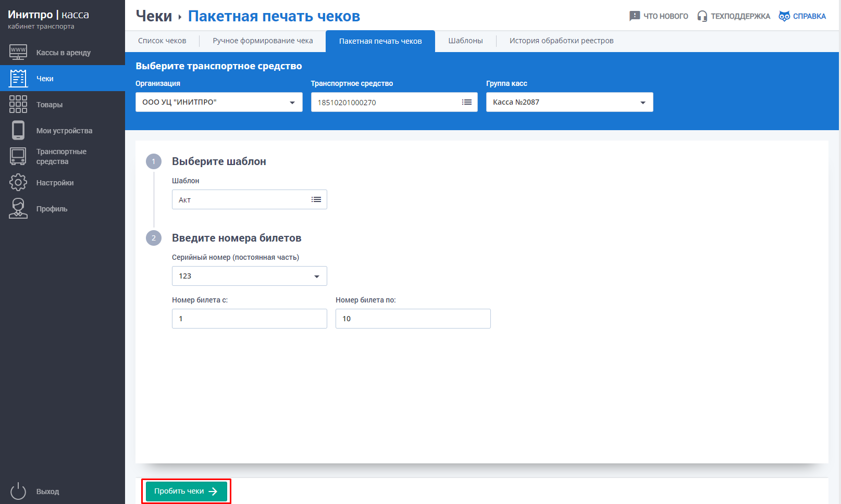Screen dimensions: 841x504
Task: Open template list via list icon
Action: (x=316, y=199)
